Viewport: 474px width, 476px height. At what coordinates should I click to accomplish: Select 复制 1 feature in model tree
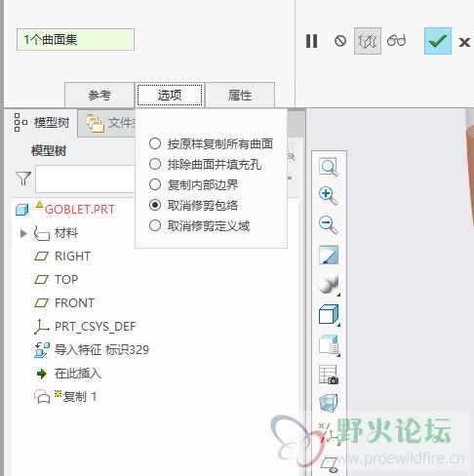65,396
